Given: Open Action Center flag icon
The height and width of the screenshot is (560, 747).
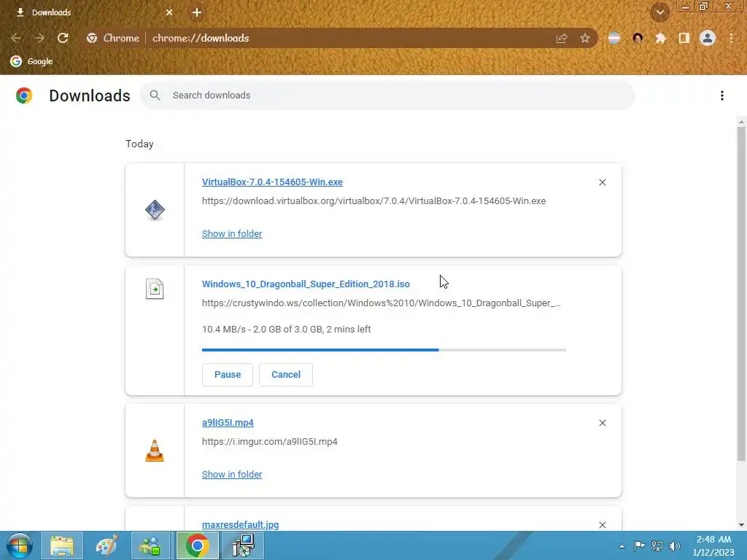Looking at the screenshot, I should pos(639,545).
